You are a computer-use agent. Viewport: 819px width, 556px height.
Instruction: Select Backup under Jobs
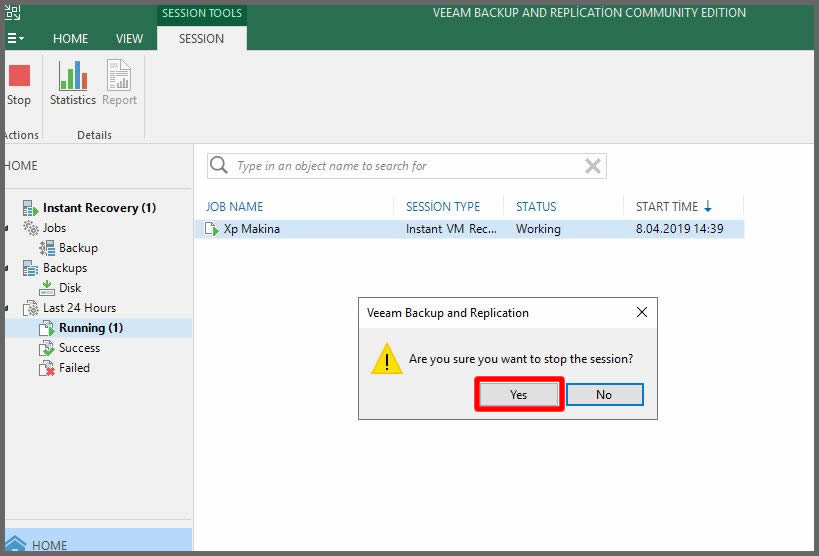click(x=78, y=248)
